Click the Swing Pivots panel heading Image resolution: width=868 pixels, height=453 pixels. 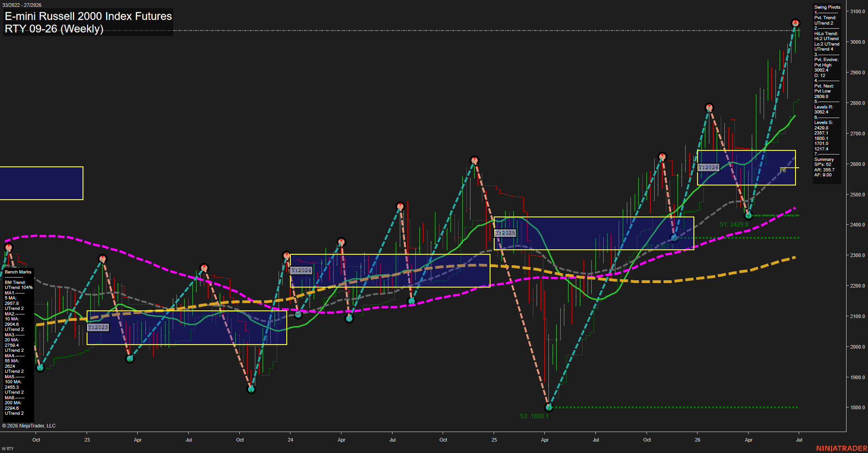tap(827, 7)
